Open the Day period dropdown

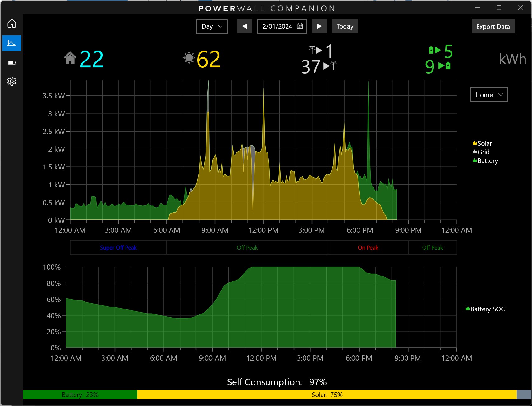coord(212,26)
